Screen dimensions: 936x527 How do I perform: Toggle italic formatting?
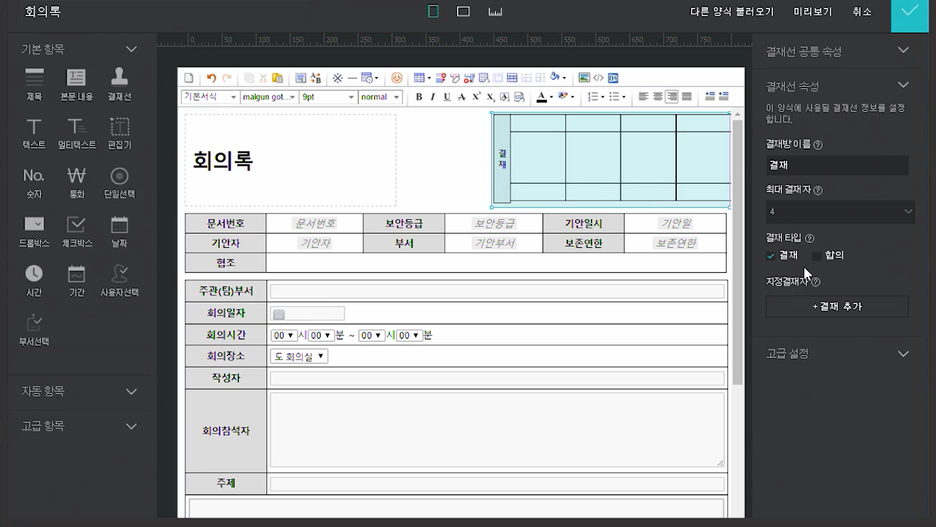(433, 97)
